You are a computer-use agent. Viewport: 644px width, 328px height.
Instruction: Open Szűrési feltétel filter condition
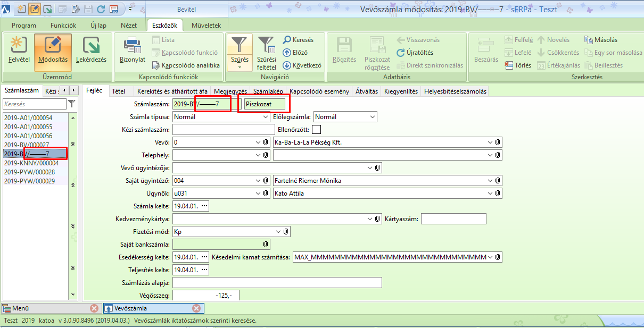point(266,52)
